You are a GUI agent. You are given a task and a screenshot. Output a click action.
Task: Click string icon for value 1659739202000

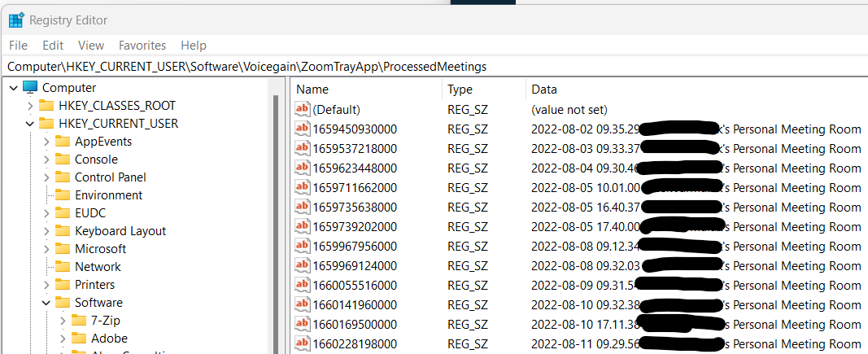coord(303,226)
